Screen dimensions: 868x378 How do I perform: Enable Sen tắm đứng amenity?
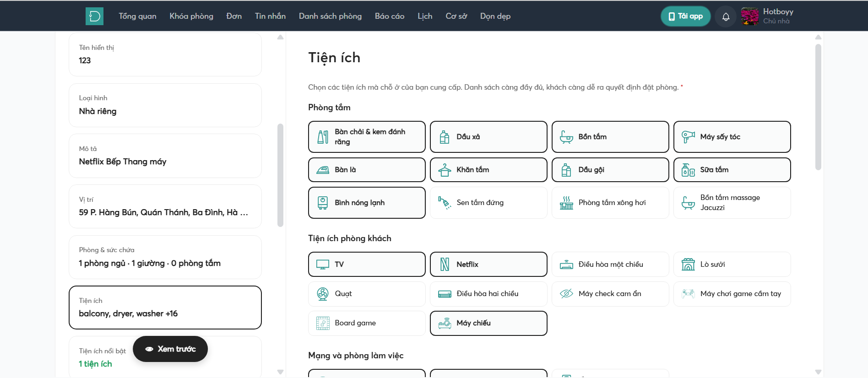click(488, 203)
